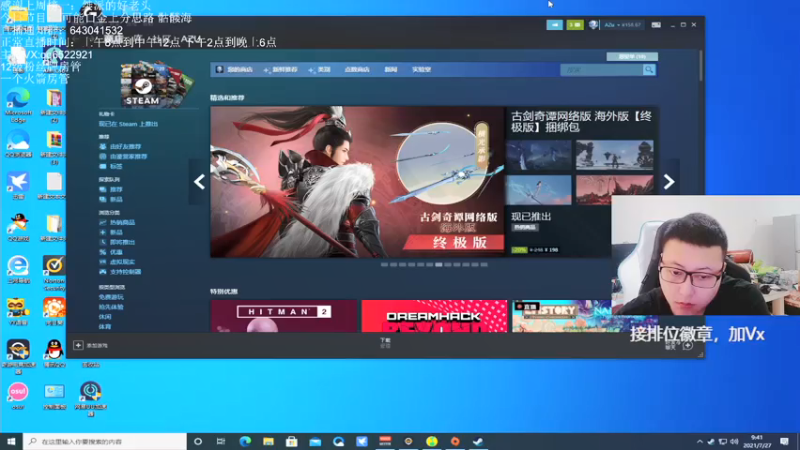Image resolution: width=800 pixels, height=450 pixels.
Task: Open Windows Start menu
Action: (11, 441)
